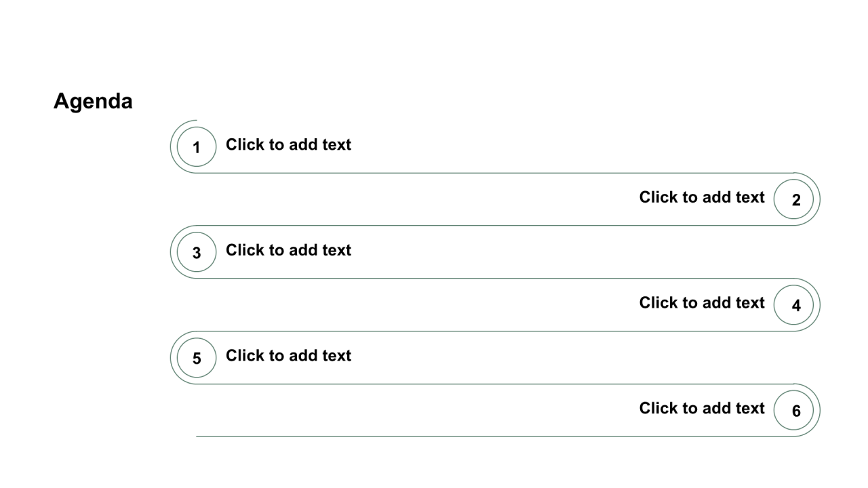
Task: Add text to agenda item 3 placeholder
Action: coord(288,250)
